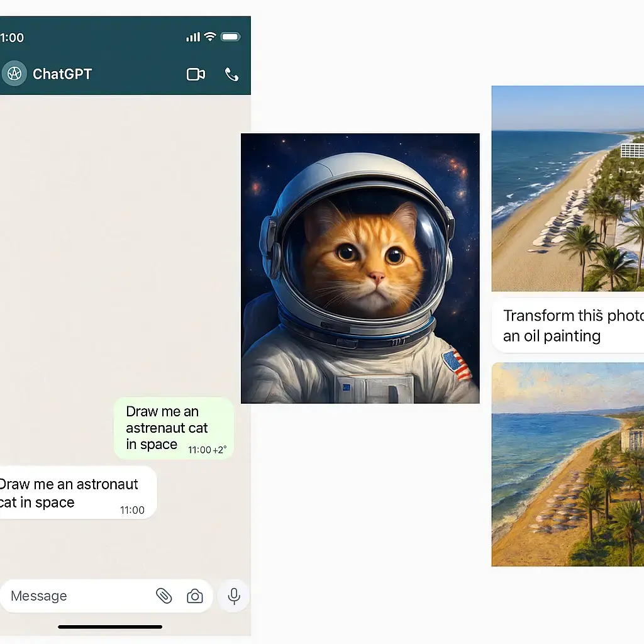Open the oil painting beach image
The image size is (644, 644).
pos(567,464)
